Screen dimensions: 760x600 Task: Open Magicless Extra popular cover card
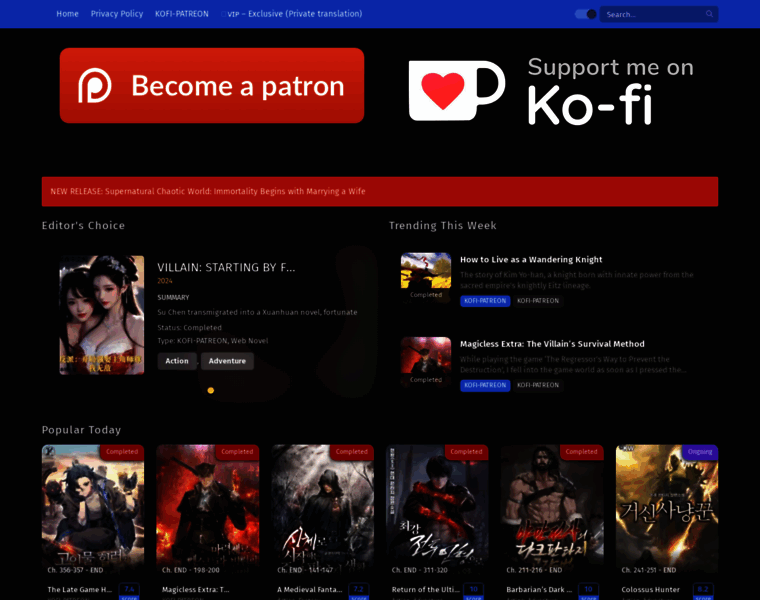[207, 511]
